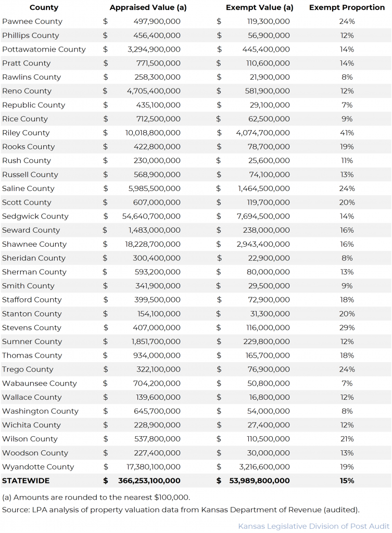Viewport: 392px width, 533px height.
Task: Select the Riley County row label
Action: pyautogui.click(x=26, y=133)
